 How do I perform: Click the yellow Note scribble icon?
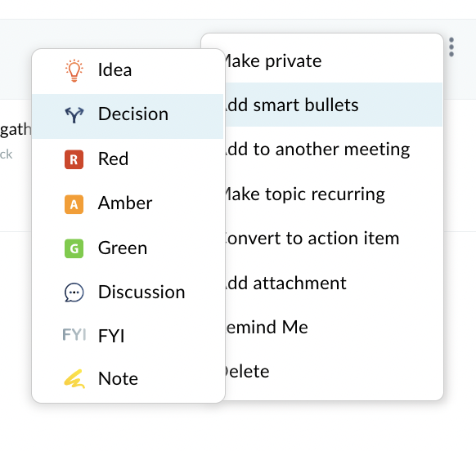point(74,379)
